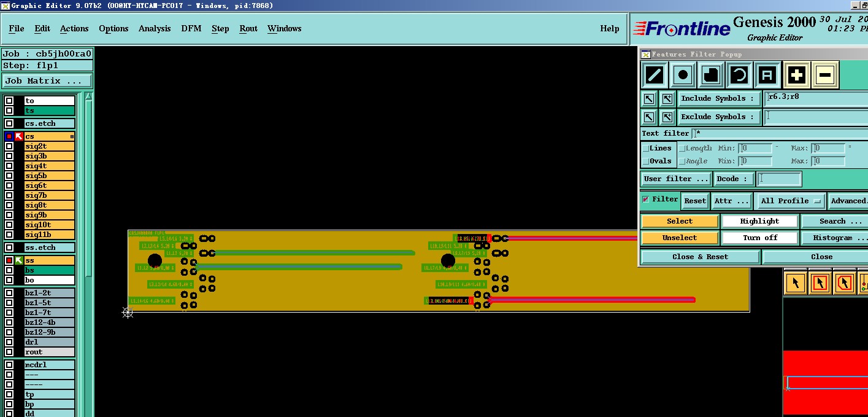The height and width of the screenshot is (417, 868).
Task: Toggle the line features filter icon
Action: point(654,76)
